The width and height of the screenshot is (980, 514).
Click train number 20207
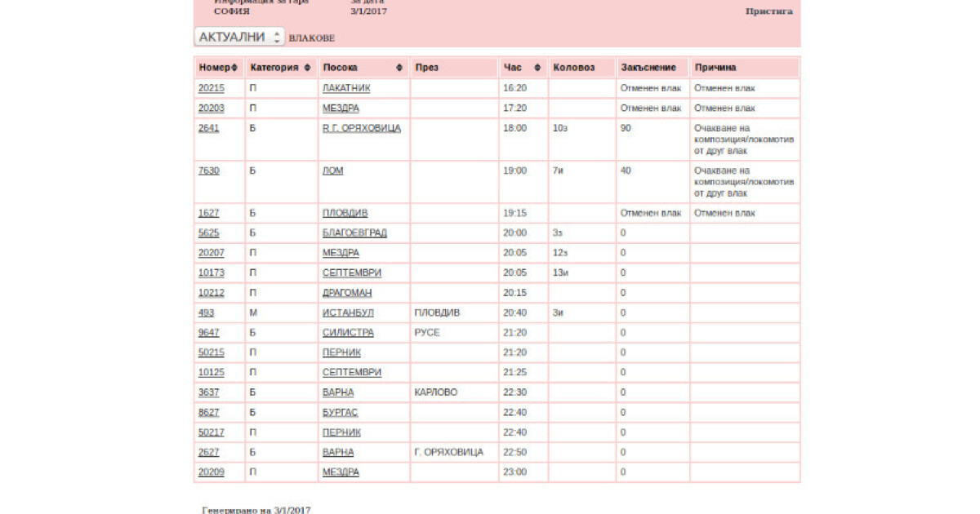pyautogui.click(x=211, y=253)
